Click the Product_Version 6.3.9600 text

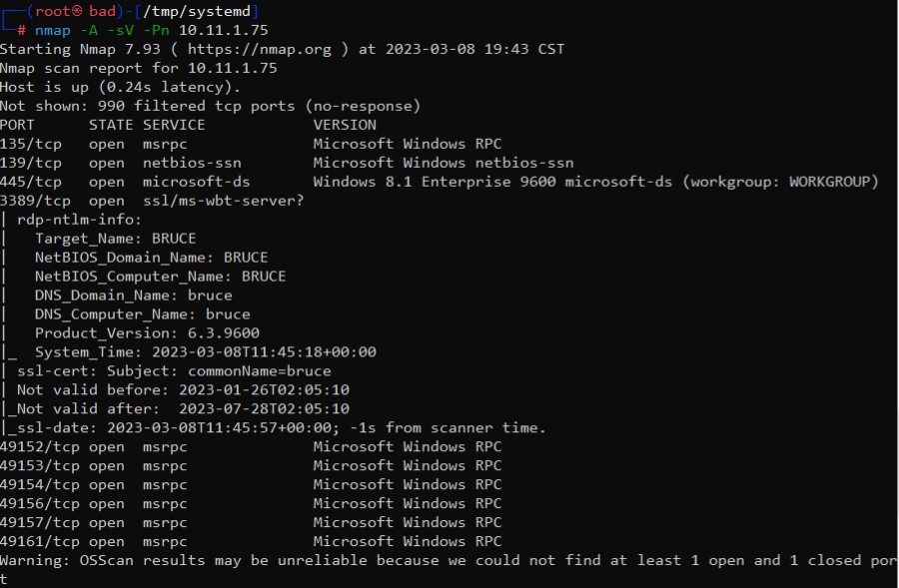pos(147,333)
